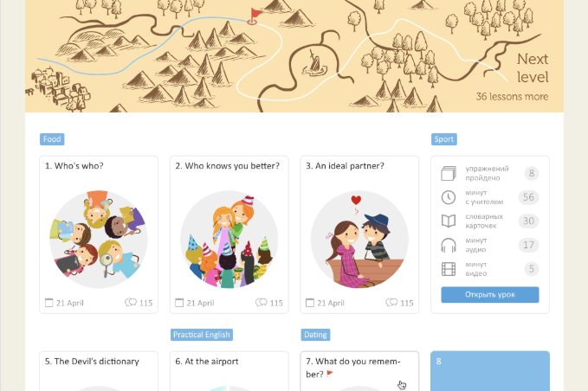This screenshot has width=588, height=391.
Task: Select the Dating category tag
Action: (x=315, y=335)
